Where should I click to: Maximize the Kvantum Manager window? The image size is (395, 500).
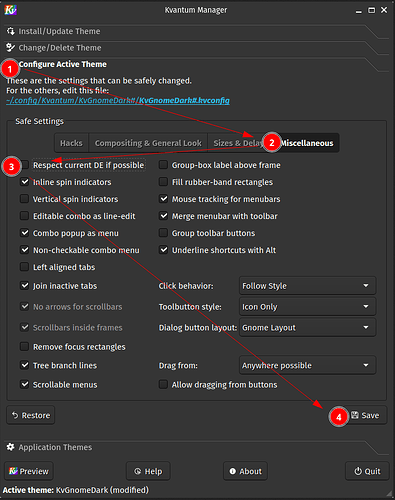click(371, 10)
